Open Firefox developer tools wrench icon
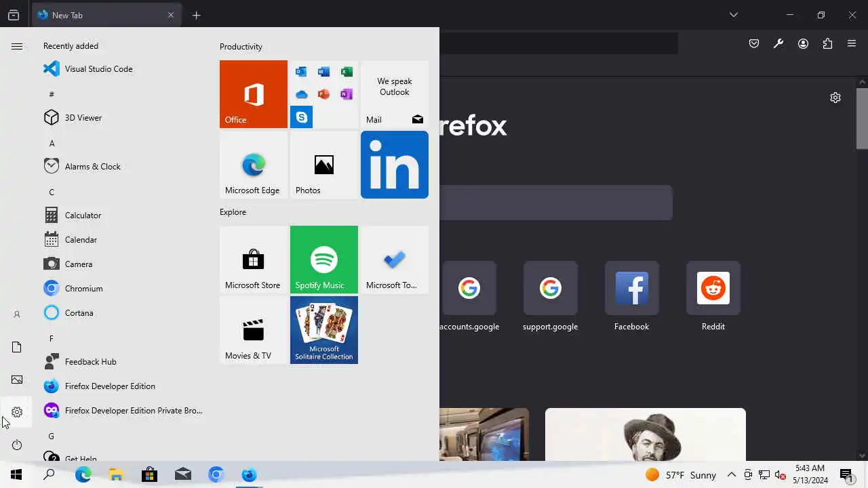Screen dimensions: 868x488 tap(778, 43)
